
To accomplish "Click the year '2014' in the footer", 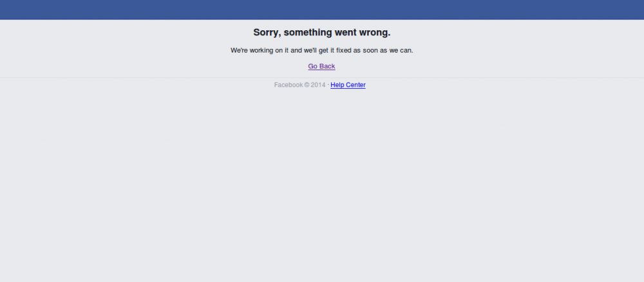I will (x=318, y=85).
